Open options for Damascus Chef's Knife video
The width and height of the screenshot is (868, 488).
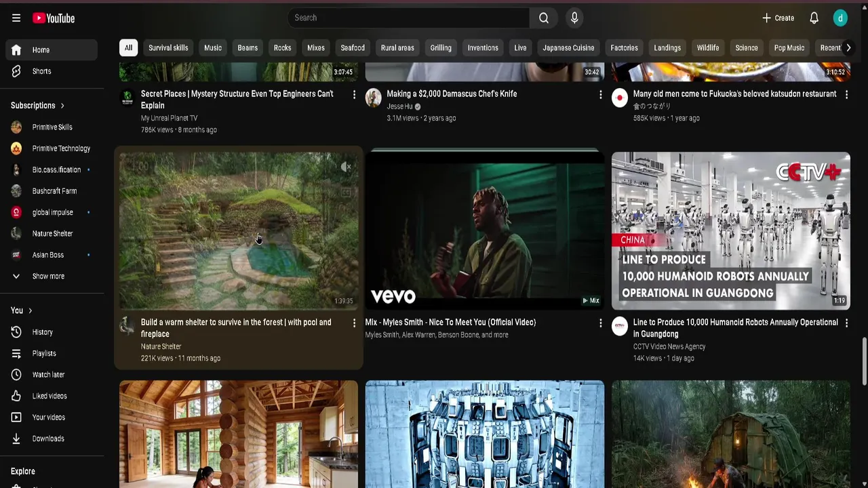(x=600, y=95)
